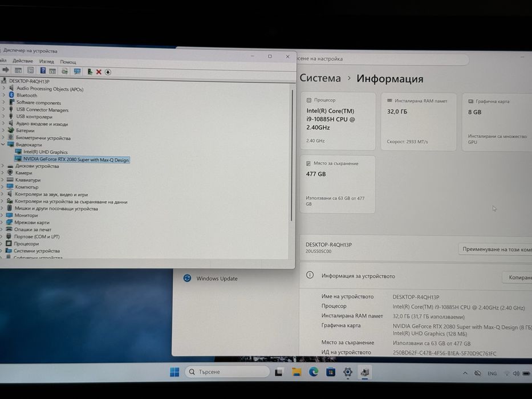Screen dimensions: 532x399
Task: Select Intel(R) UHD Graphics device
Action: tap(46, 152)
